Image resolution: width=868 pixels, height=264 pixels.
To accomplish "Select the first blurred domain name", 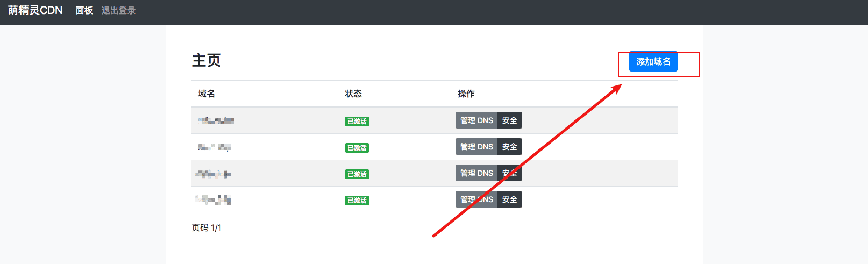I will (216, 120).
